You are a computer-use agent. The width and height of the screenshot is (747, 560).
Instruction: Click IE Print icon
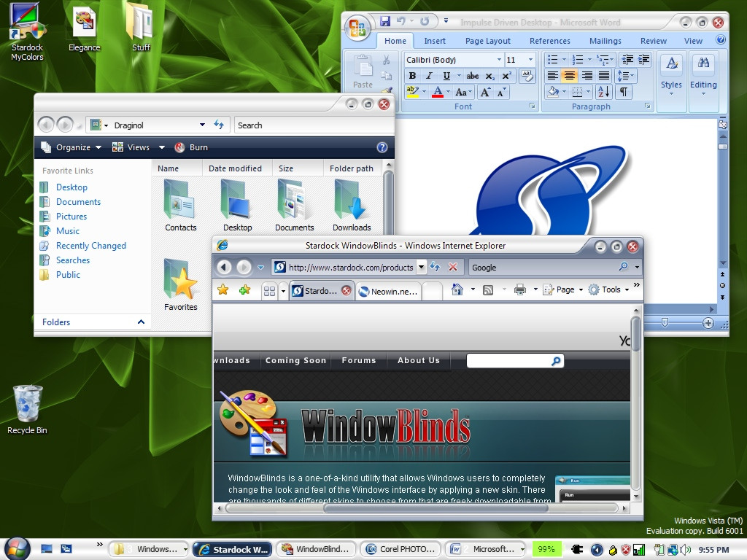pyautogui.click(x=520, y=289)
